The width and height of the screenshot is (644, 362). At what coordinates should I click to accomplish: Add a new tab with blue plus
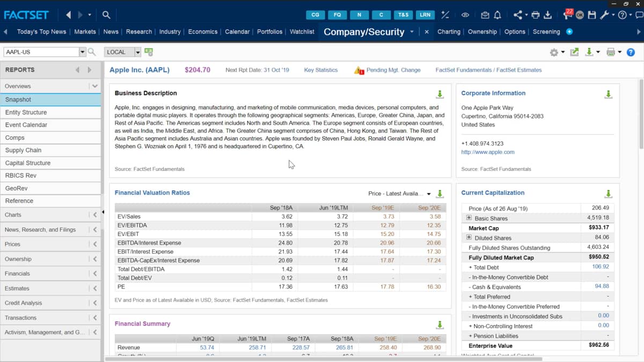pyautogui.click(x=569, y=32)
